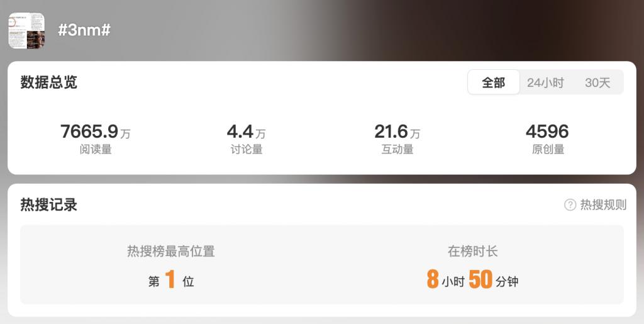Click the orange rank number 1
The image size is (644, 324).
(170, 280)
